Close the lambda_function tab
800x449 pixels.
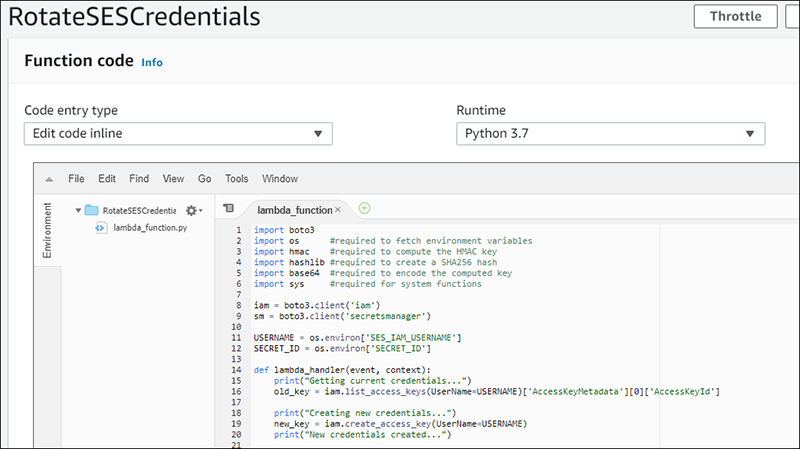click(338, 210)
